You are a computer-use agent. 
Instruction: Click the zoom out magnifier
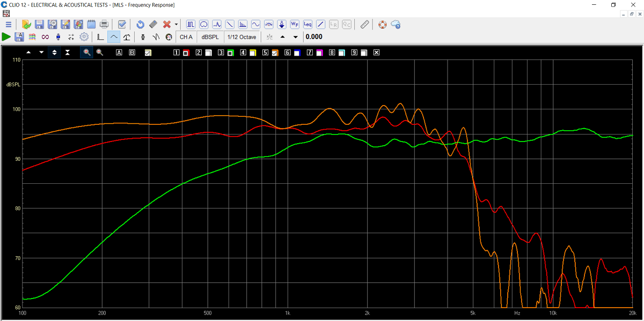pos(99,53)
